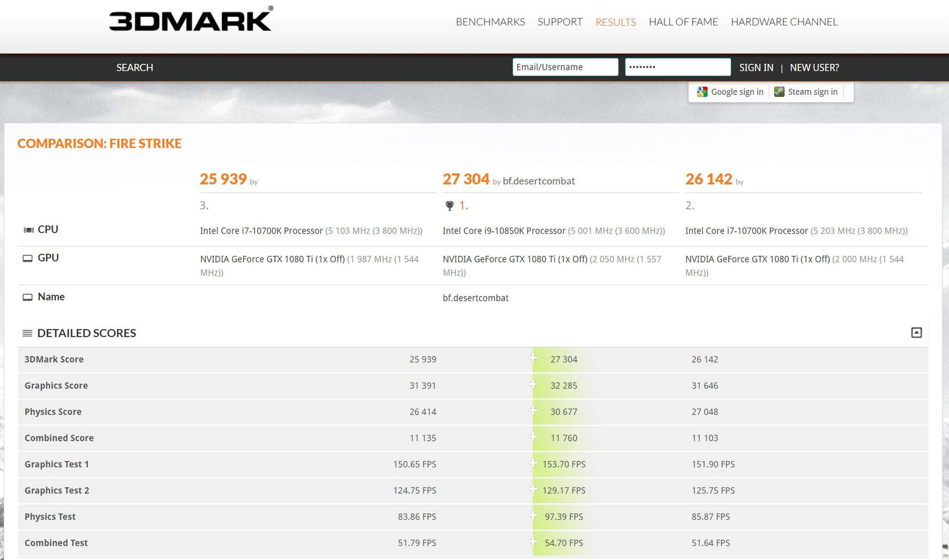Open the Support menu
949x560 pixels.
point(560,22)
